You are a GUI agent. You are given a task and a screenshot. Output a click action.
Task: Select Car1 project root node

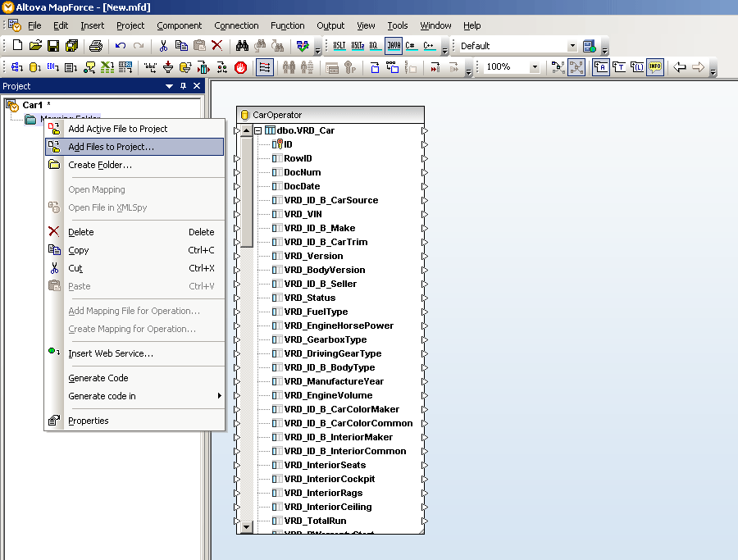point(32,105)
